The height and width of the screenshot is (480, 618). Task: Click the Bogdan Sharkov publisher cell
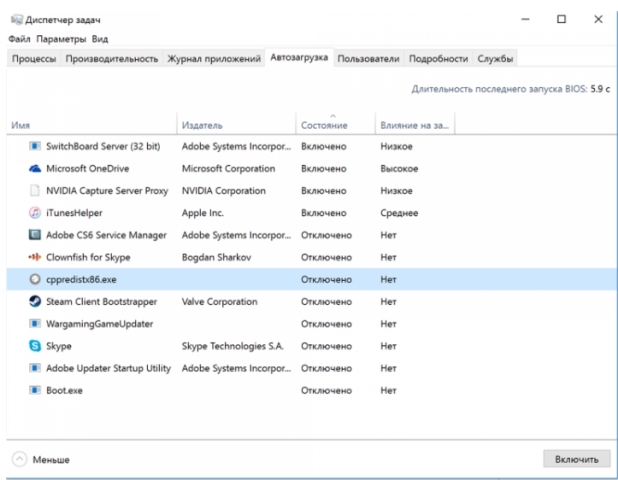pyautogui.click(x=216, y=257)
